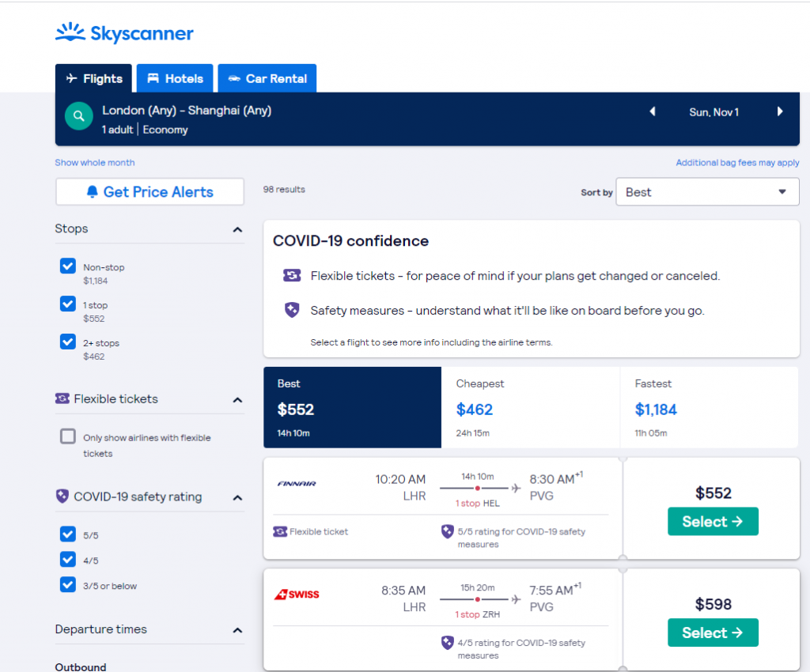Click the 4/5 rating shield icon on SWISS flight
Screen dimensions: 810x672
(448, 643)
